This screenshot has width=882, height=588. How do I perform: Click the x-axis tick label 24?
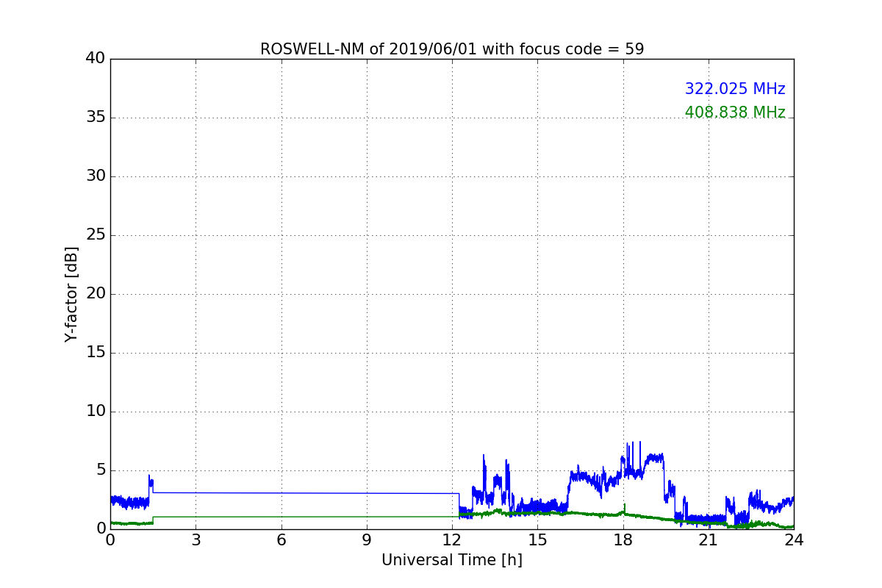click(x=794, y=539)
